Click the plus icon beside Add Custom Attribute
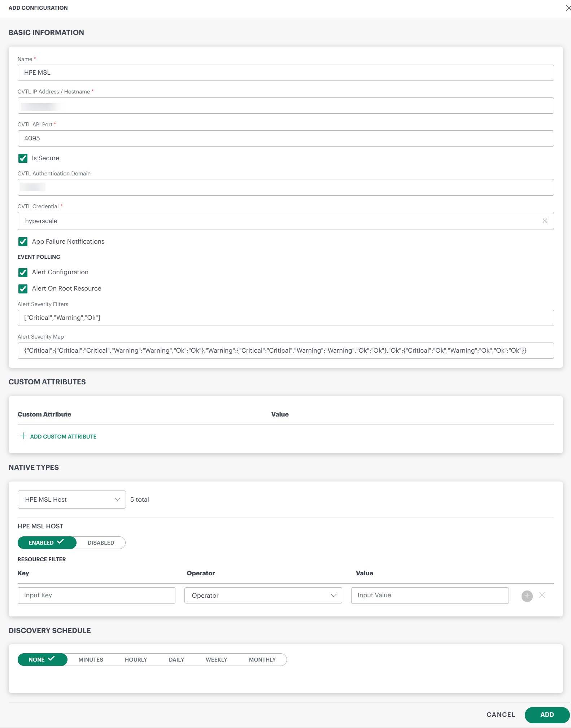The image size is (571, 728). (23, 436)
